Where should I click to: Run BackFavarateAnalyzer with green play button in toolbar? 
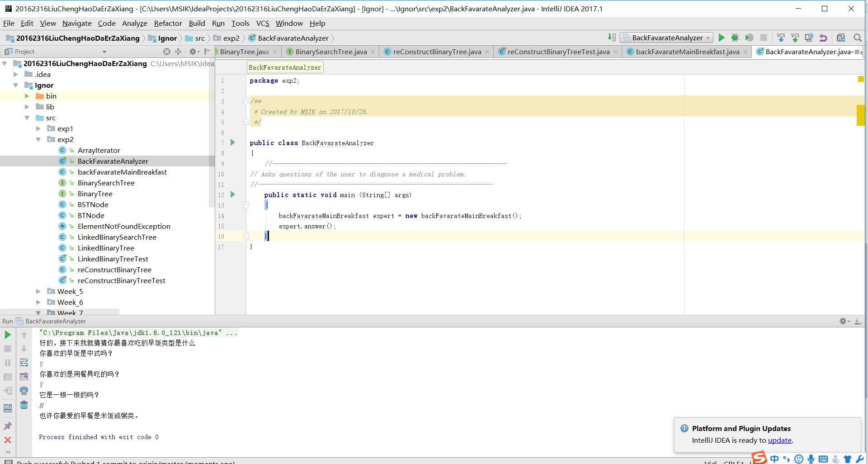[x=722, y=38]
